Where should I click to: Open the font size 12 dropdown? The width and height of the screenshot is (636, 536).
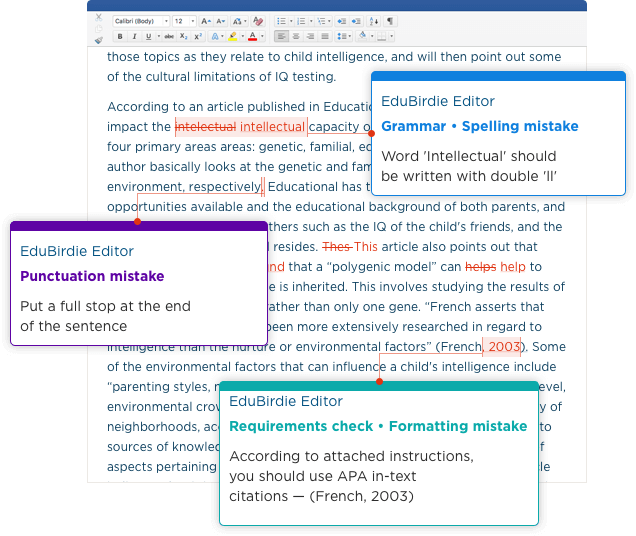[183, 21]
